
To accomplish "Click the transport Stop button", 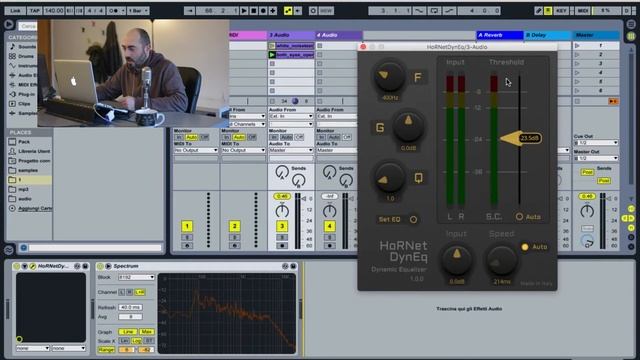I will click(x=253, y=11).
